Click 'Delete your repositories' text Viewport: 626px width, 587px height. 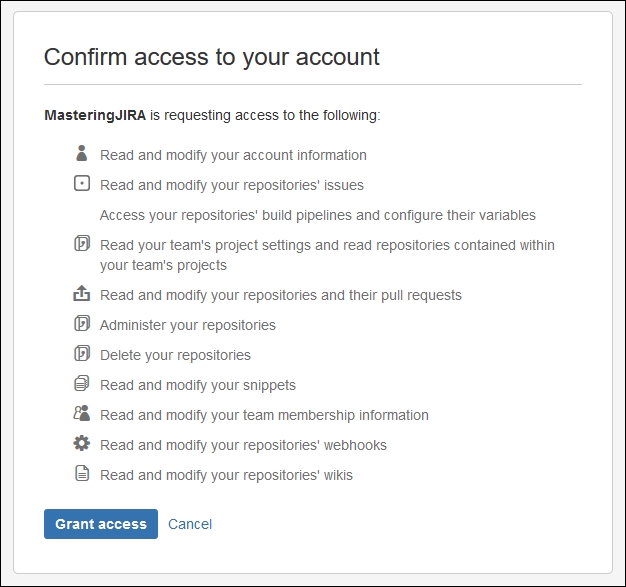point(175,355)
